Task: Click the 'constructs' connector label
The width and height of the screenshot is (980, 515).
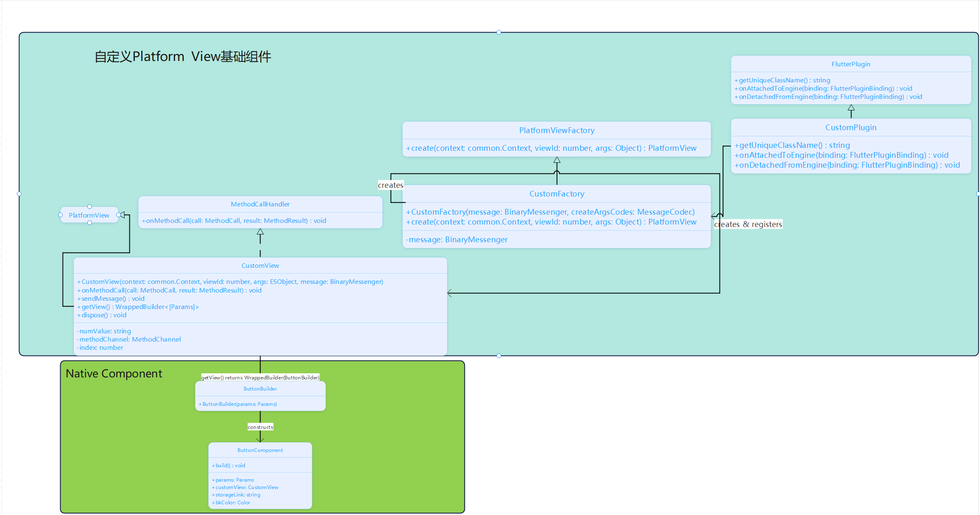Action: (260, 427)
